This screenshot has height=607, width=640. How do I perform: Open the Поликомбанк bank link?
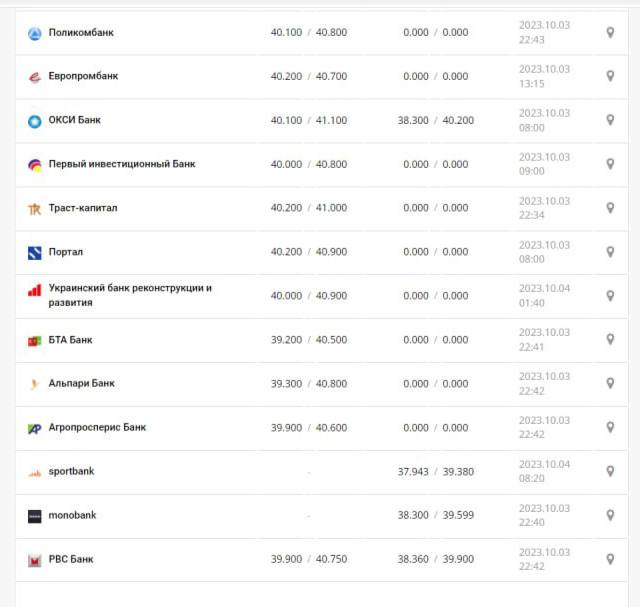[81, 33]
